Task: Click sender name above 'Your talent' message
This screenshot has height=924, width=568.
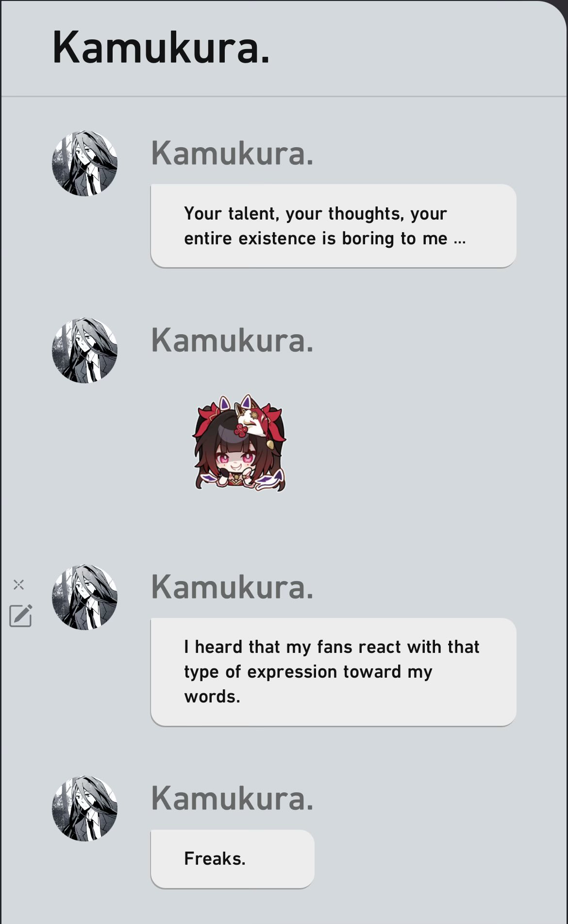Action: coord(233,153)
